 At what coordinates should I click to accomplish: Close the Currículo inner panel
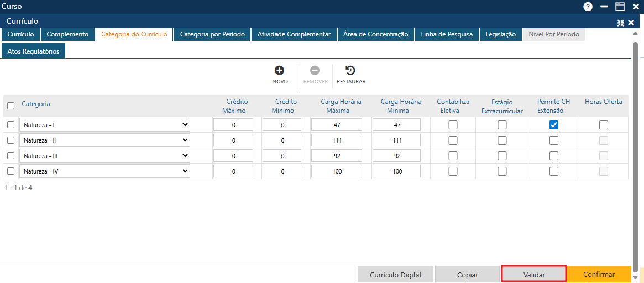[631, 23]
